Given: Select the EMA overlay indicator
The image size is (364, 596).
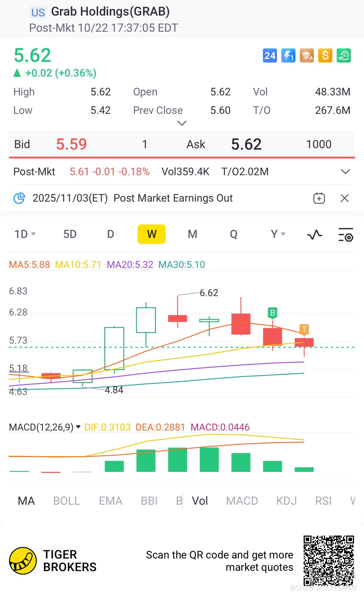Looking at the screenshot, I should point(110,501).
